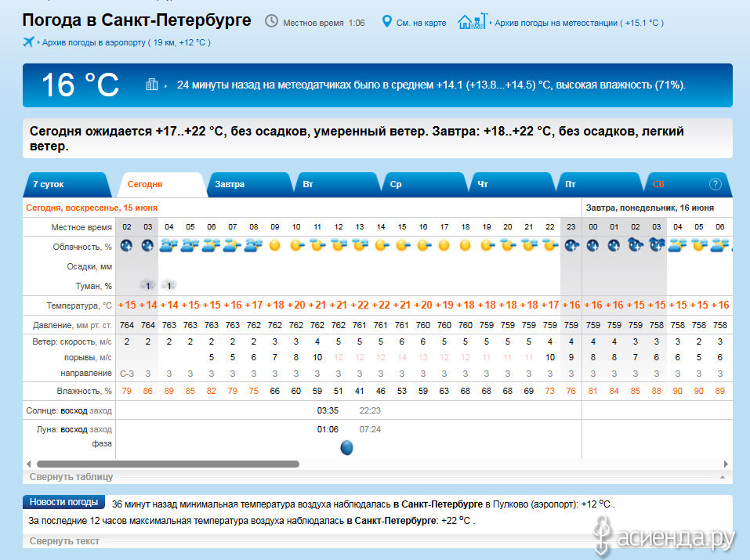The width and height of the screenshot is (750, 560).
Task: Click the Погода в Санкт-Петербурге title
Action: (x=137, y=20)
